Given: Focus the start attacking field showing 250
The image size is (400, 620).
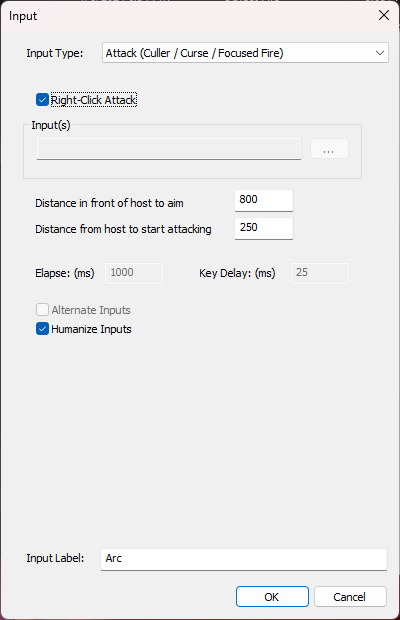Looking at the screenshot, I should point(264,228).
